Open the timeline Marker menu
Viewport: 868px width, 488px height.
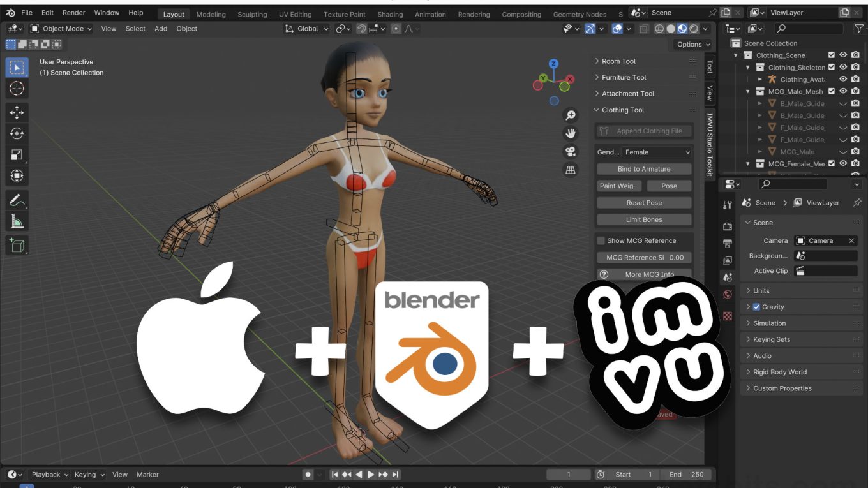pos(147,475)
